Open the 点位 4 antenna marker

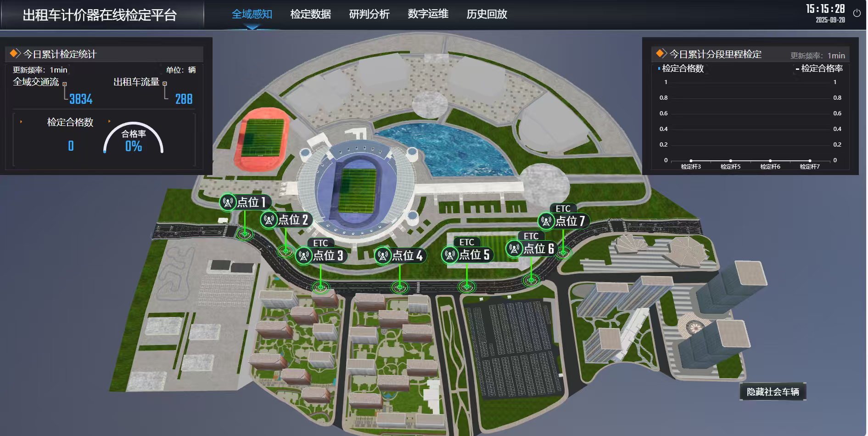point(383,255)
